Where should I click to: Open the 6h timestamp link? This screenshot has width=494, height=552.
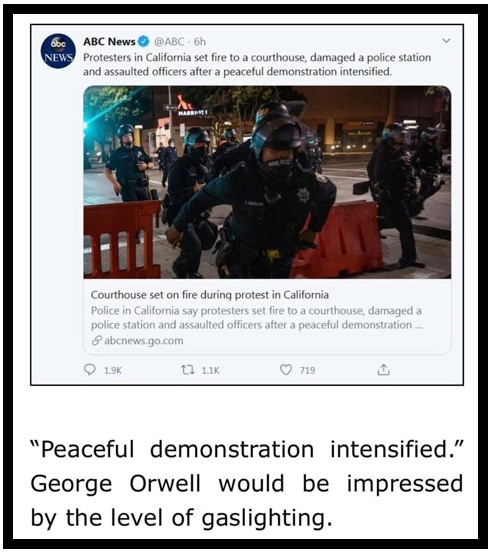200,42
